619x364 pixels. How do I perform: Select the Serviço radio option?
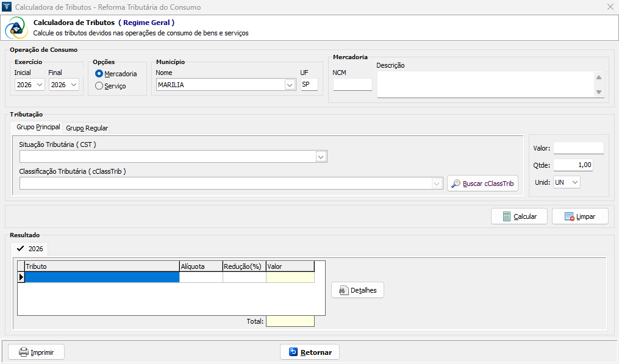tap(99, 86)
